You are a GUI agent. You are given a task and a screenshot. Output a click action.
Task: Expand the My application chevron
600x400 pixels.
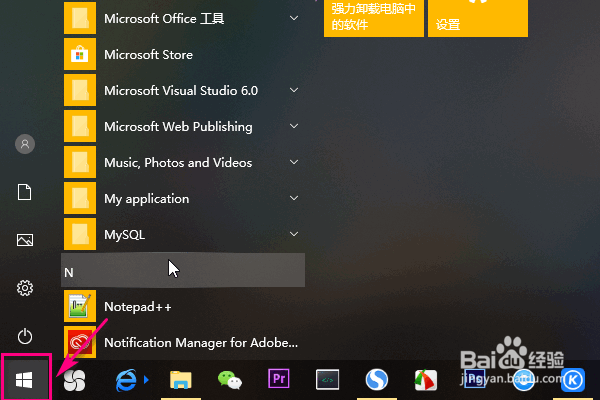tap(294, 198)
